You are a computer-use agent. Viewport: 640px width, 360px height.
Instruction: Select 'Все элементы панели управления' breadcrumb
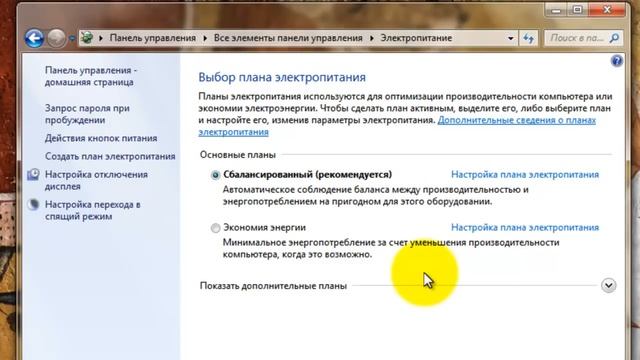(x=288, y=38)
